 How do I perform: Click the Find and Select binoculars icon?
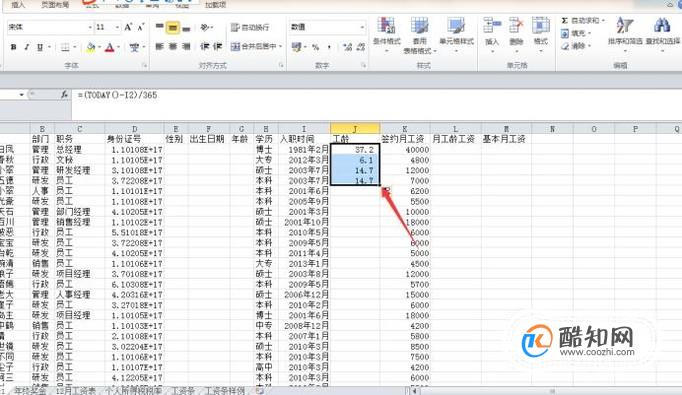click(x=662, y=26)
